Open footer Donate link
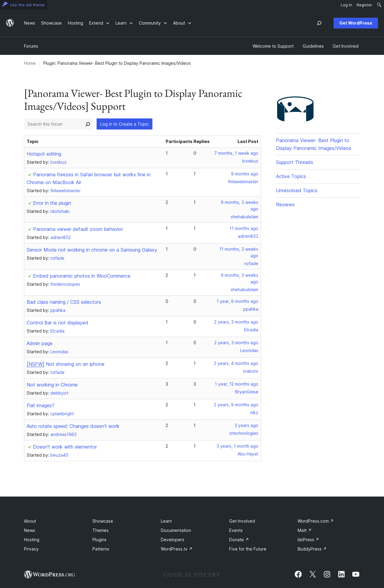This screenshot has width=384, height=588. point(239,540)
